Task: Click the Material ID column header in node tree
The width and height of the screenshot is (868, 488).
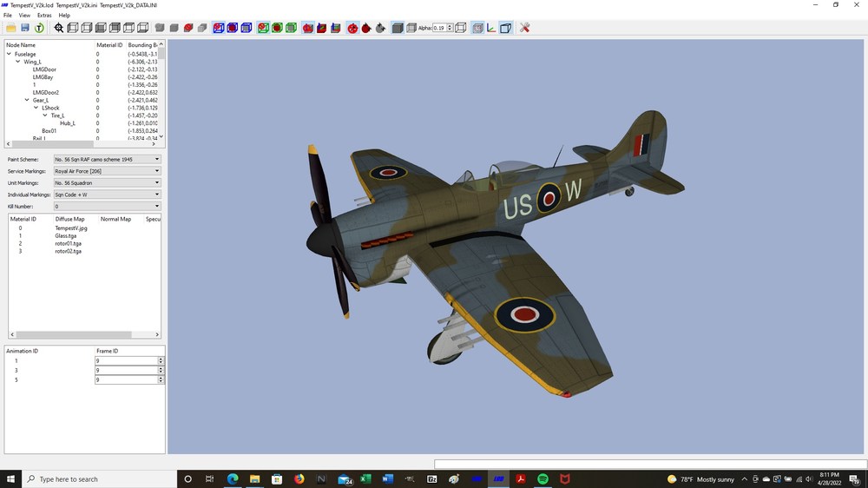Action: [x=109, y=45]
